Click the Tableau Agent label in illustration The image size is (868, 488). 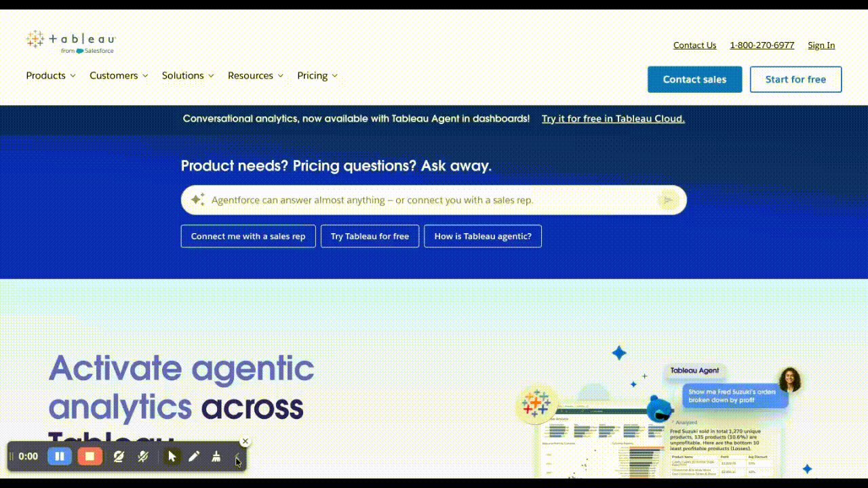point(694,371)
